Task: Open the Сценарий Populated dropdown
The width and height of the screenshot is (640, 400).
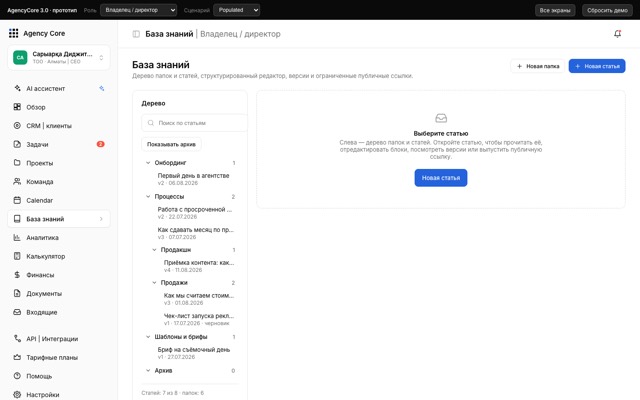Action: point(236,10)
